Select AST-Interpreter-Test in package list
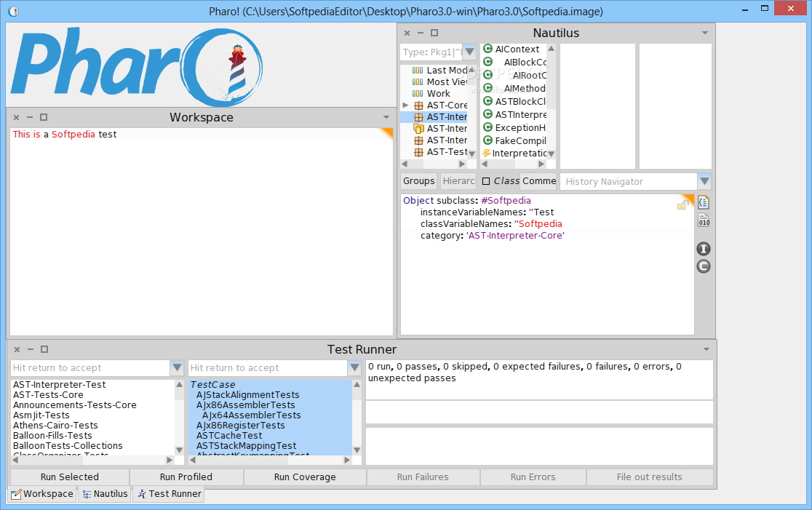 [x=59, y=385]
